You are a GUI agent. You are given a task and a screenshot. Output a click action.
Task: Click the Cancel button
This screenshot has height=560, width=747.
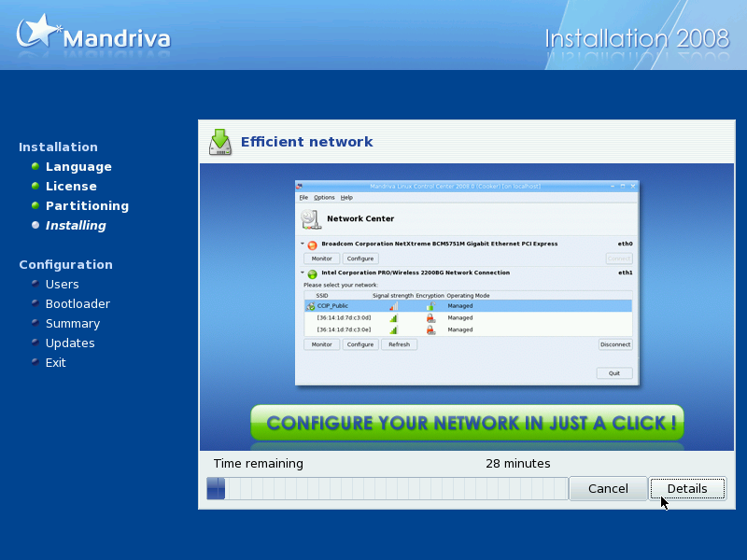tap(608, 488)
